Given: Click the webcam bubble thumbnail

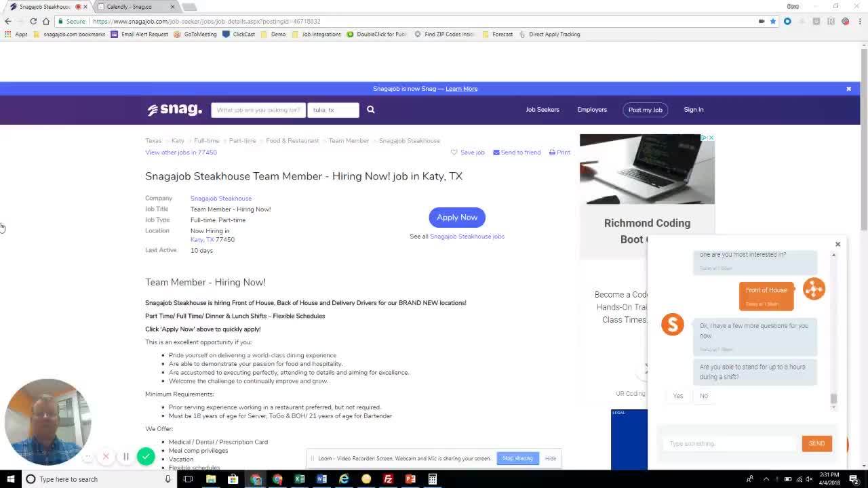Looking at the screenshot, I should click(x=47, y=422).
